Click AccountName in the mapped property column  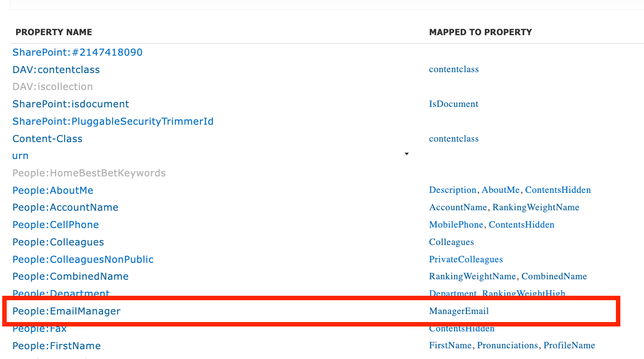tap(458, 207)
